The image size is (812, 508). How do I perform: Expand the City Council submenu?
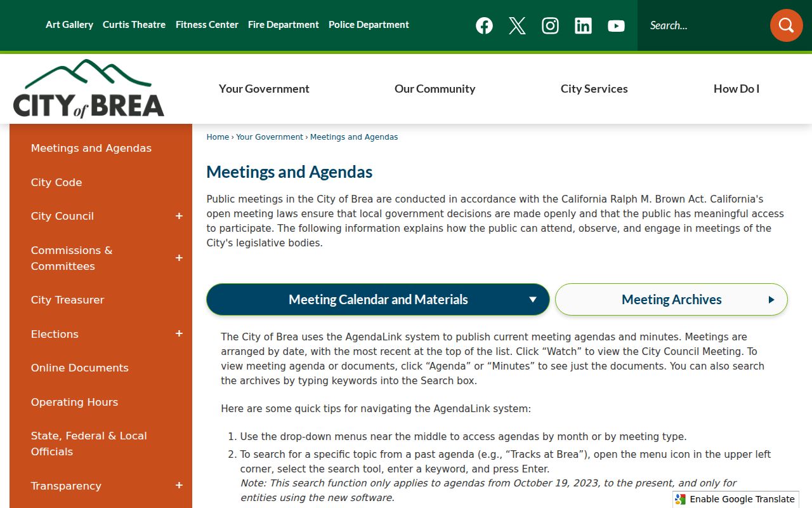click(179, 216)
